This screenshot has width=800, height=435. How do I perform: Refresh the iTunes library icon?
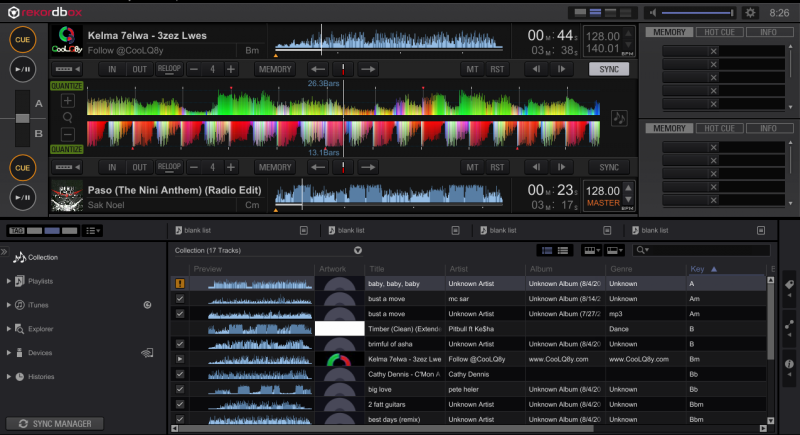pyautogui.click(x=147, y=305)
